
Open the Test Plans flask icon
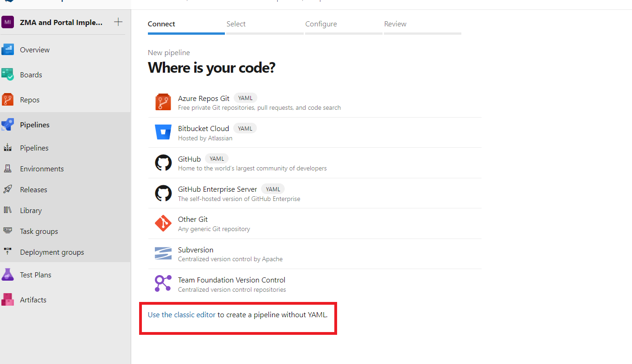point(8,275)
